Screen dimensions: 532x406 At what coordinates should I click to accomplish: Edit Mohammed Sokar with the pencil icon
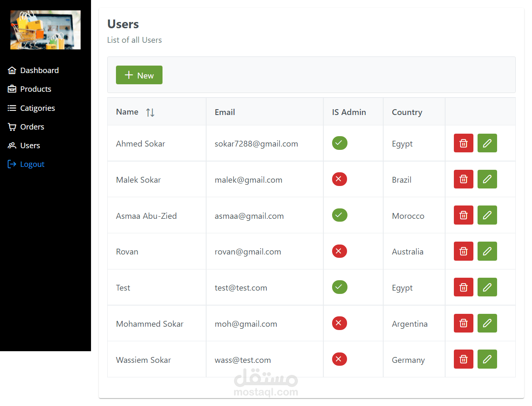pyautogui.click(x=487, y=323)
